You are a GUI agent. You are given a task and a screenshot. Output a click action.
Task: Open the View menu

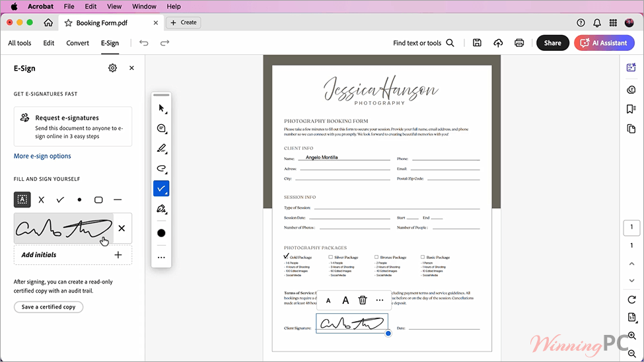(114, 7)
